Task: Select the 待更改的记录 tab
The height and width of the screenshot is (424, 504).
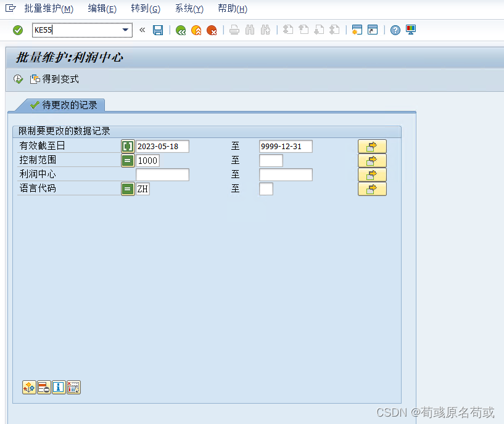Action: pyautogui.click(x=64, y=105)
